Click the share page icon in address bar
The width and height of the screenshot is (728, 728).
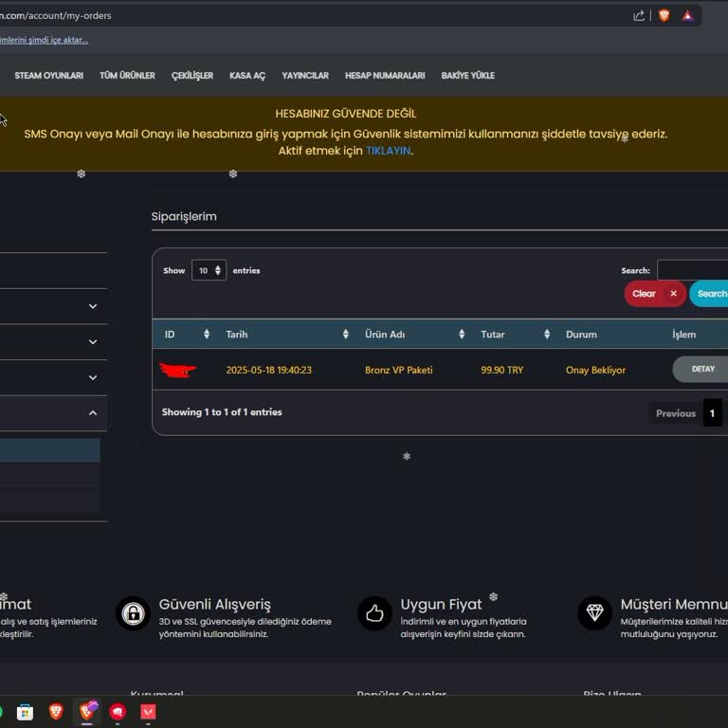pyautogui.click(x=639, y=15)
